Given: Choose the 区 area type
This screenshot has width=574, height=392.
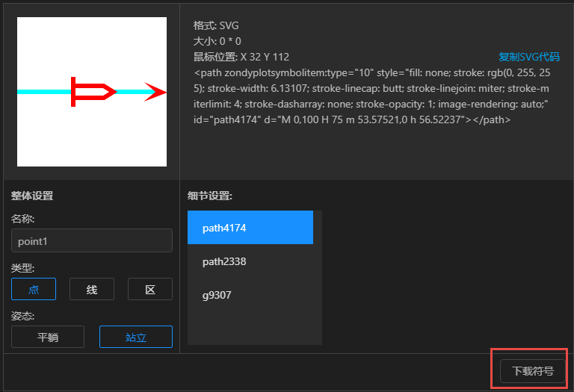Looking at the screenshot, I should click(150, 289).
